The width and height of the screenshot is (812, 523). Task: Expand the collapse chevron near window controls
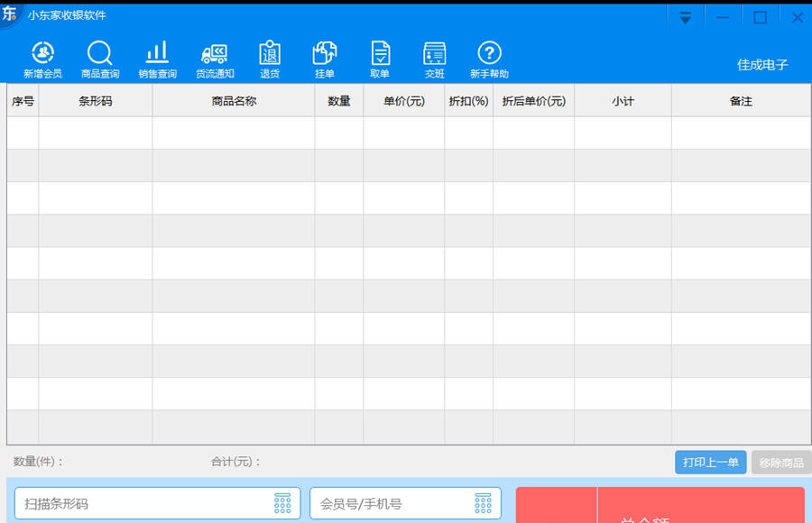pyautogui.click(x=685, y=15)
